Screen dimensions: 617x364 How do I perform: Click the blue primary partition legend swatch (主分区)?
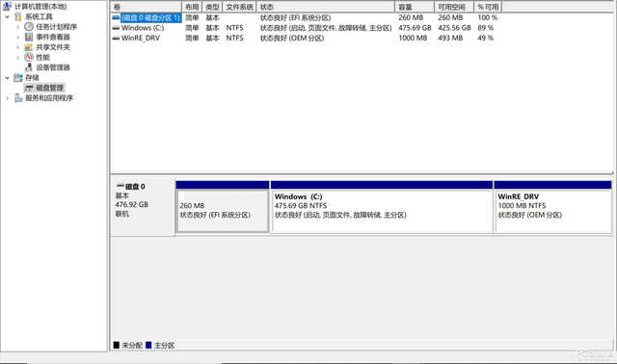(x=148, y=345)
